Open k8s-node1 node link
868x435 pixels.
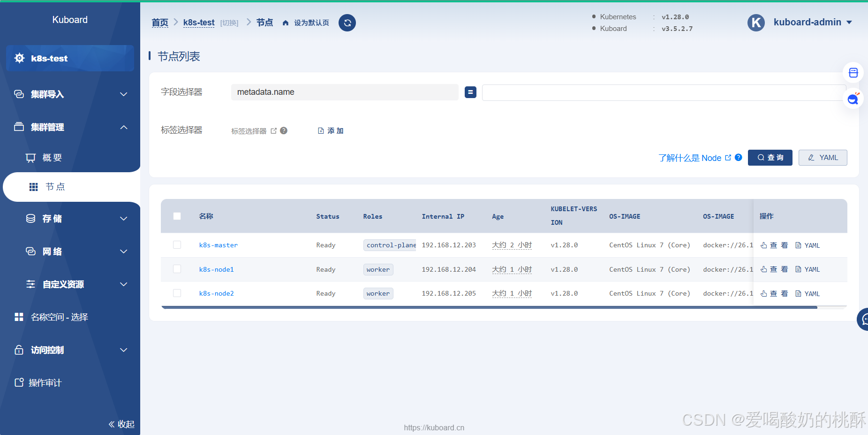pyautogui.click(x=217, y=269)
